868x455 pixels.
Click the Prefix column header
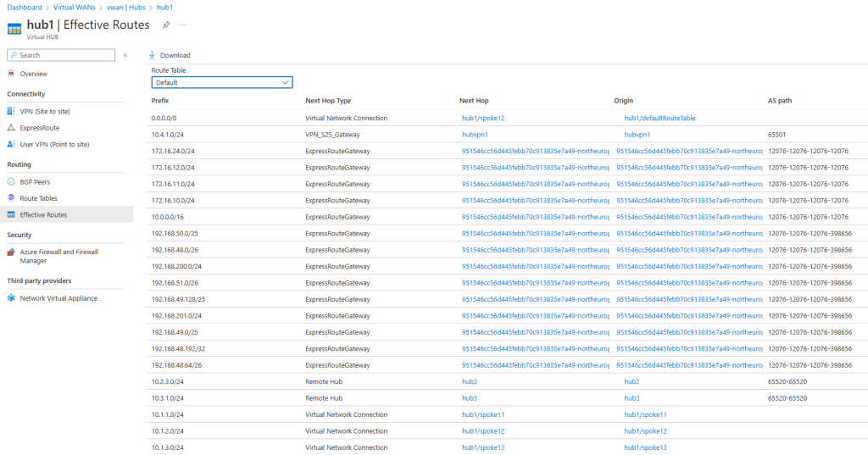point(160,101)
